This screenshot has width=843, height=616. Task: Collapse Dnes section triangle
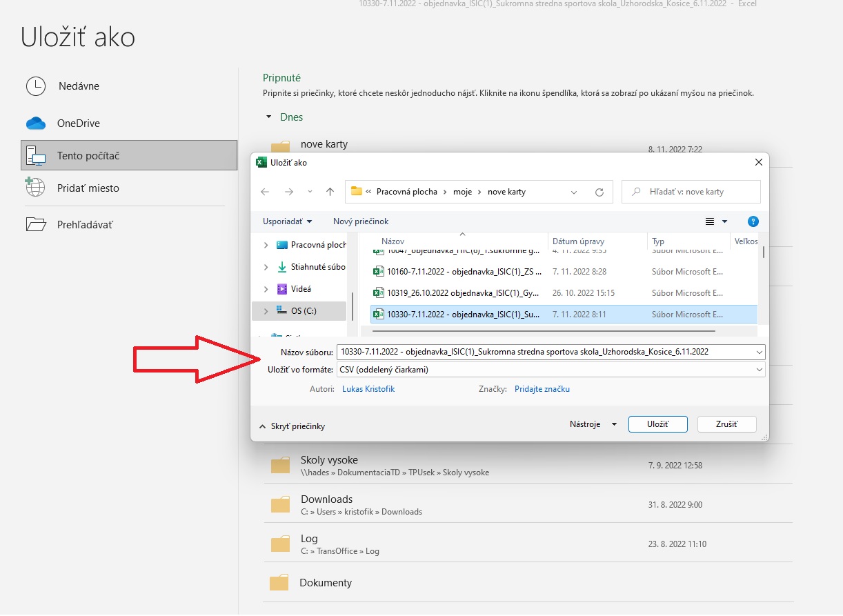[269, 117]
